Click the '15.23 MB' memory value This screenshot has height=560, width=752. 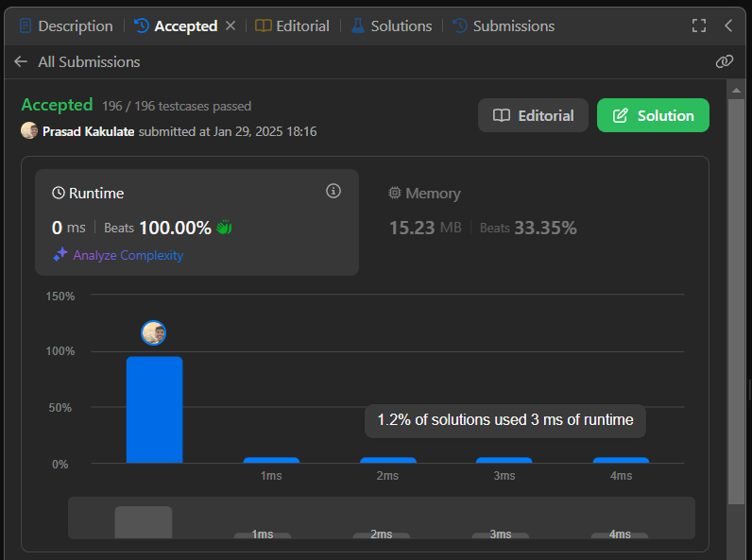[425, 228]
